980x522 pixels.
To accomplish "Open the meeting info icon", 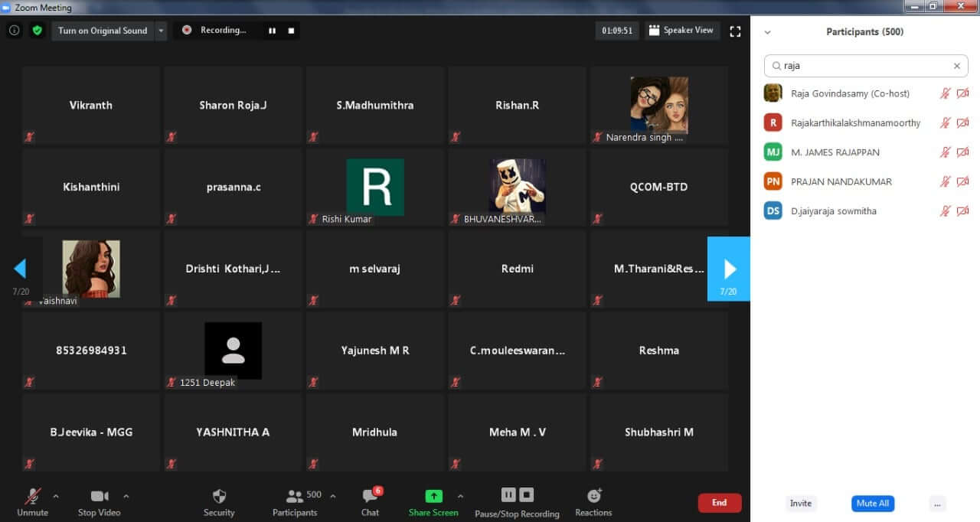I will click(14, 31).
